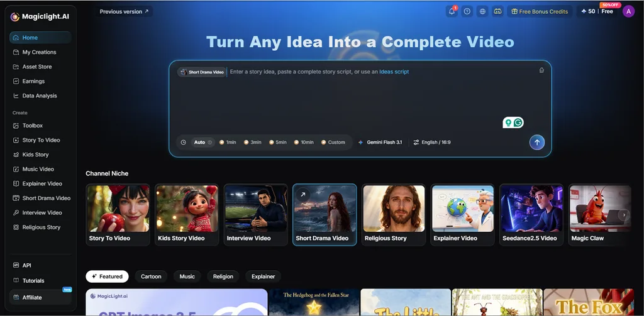The height and width of the screenshot is (316, 644).
Task: Open Tutorials in sidebar
Action: click(x=40, y=281)
